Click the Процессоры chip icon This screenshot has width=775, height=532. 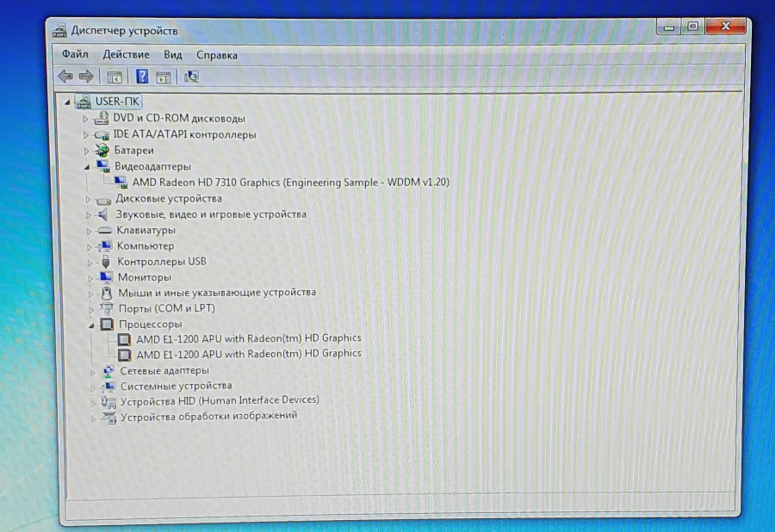click(107, 325)
